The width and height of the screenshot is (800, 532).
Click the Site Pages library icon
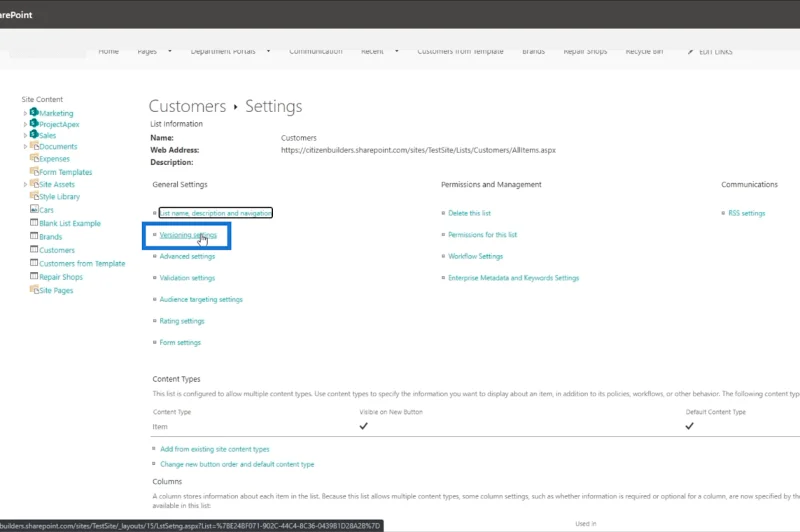(x=34, y=290)
